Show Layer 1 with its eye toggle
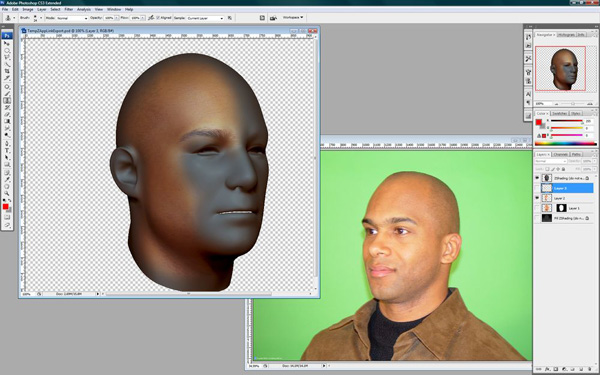 click(x=537, y=208)
